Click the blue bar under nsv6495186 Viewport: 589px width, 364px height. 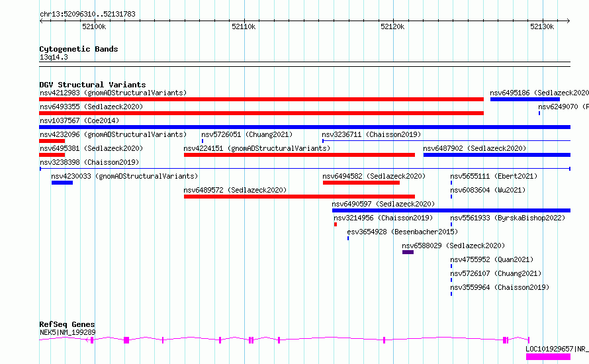[525, 99]
